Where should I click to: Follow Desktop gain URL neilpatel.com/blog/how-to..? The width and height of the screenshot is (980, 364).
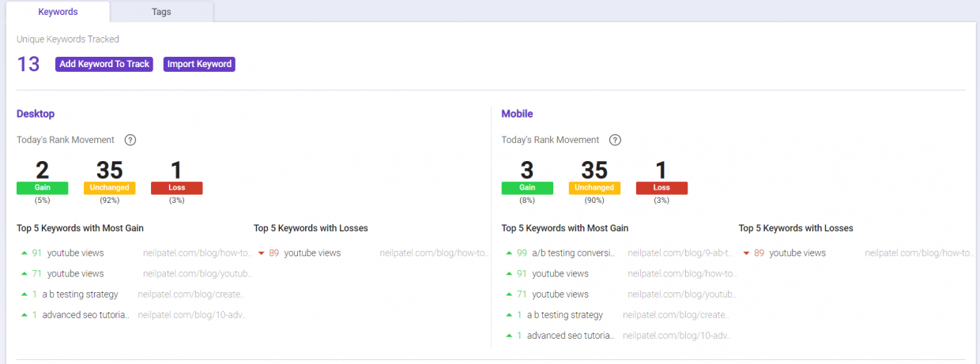coord(197,253)
